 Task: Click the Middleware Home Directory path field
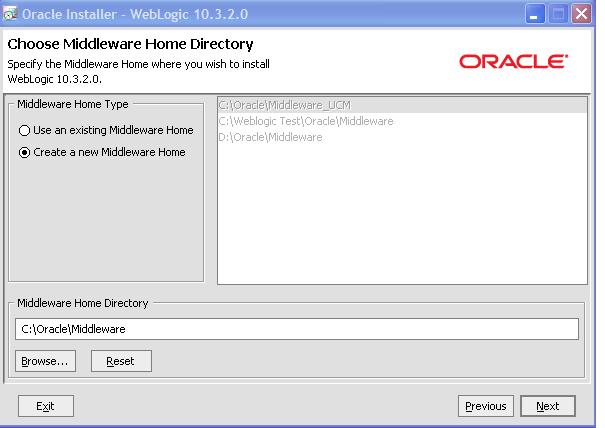click(x=297, y=329)
